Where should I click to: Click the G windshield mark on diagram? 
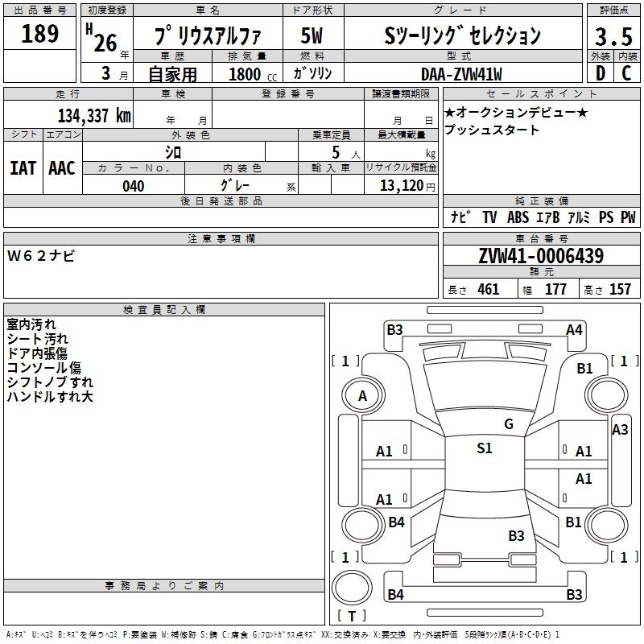(x=509, y=424)
